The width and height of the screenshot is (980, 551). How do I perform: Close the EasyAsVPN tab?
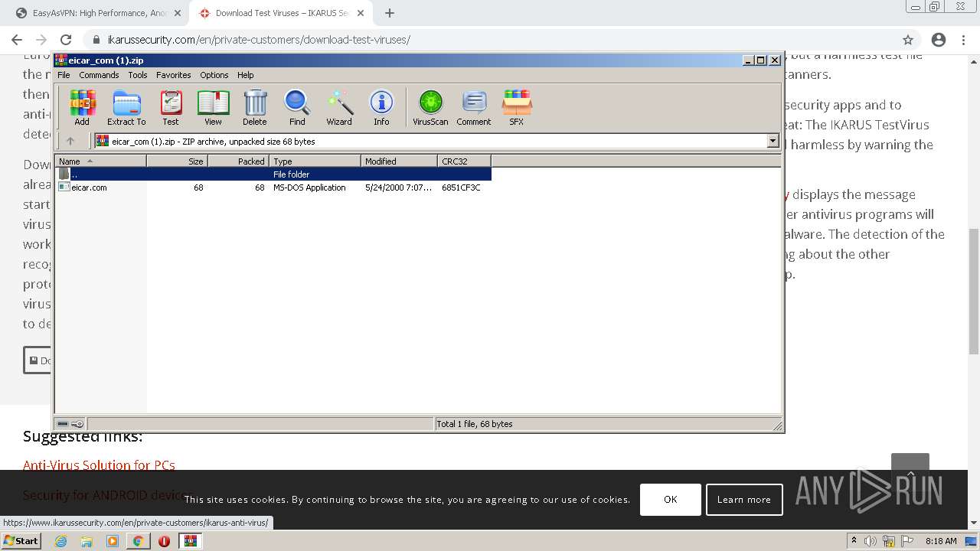pos(177,13)
